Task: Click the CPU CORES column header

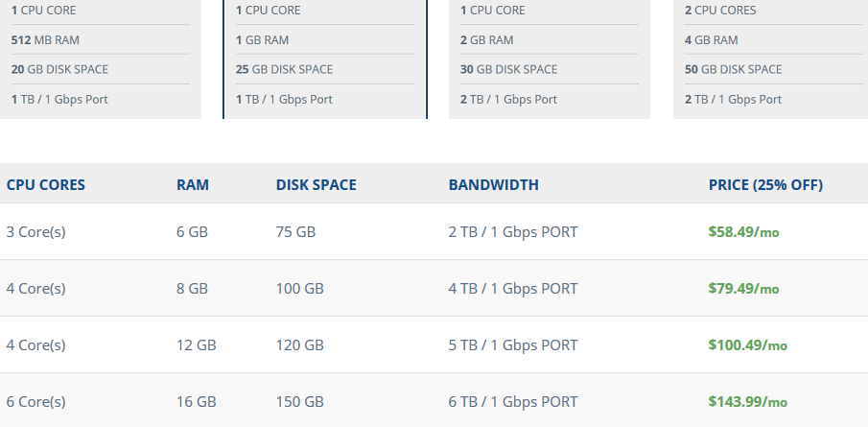Action: [x=46, y=185]
